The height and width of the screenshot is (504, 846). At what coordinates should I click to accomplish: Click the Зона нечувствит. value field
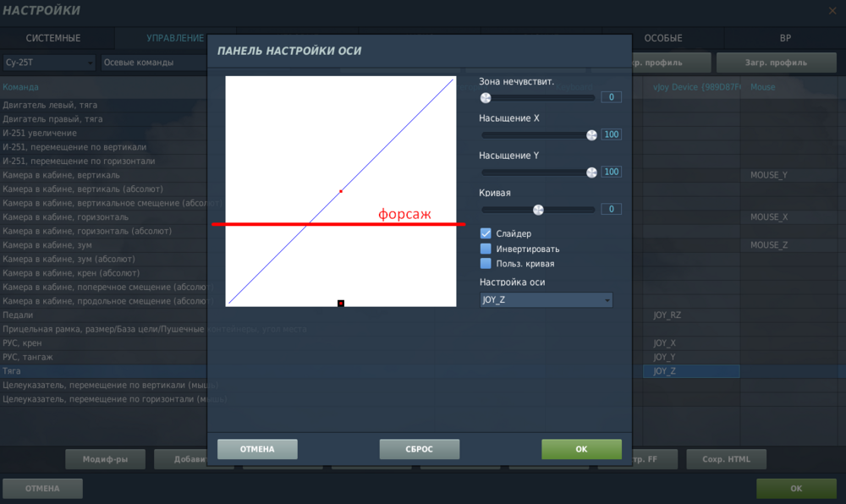[611, 96]
